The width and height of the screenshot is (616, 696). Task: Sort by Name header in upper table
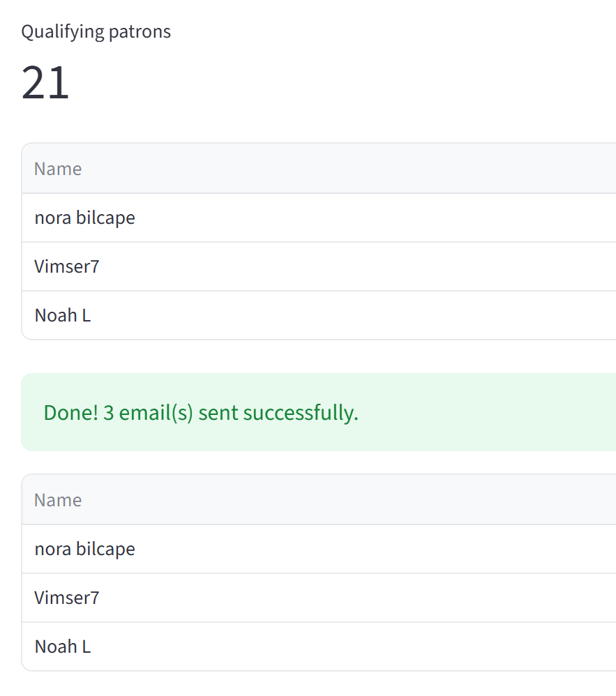click(x=58, y=169)
